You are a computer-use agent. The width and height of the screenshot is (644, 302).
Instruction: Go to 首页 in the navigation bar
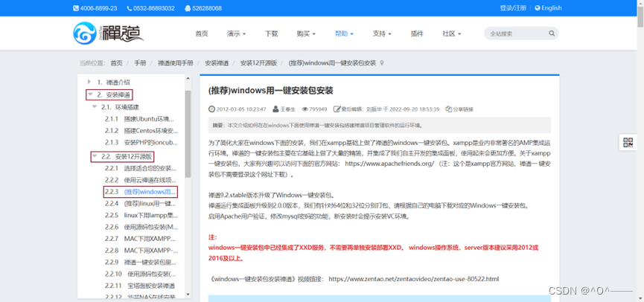[x=202, y=33]
